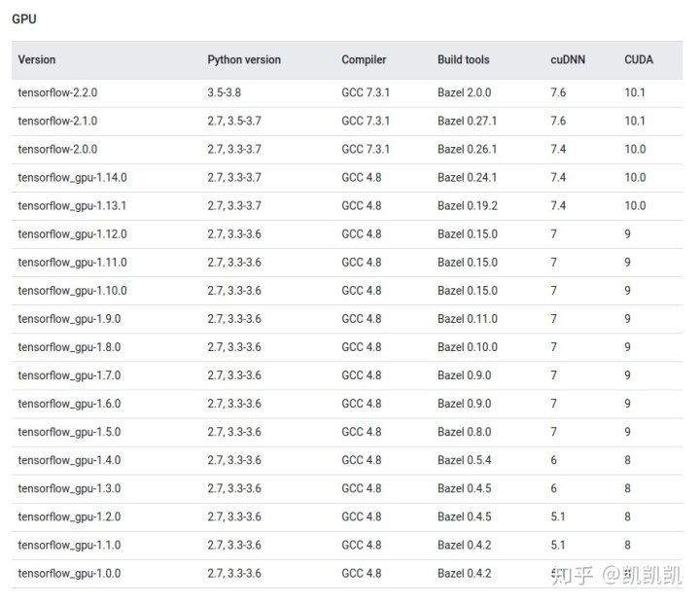Viewport: 700px width, 604px height.
Task: Select the tensorflow_gpu-1.8.0 cell
Action: pos(69,347)
